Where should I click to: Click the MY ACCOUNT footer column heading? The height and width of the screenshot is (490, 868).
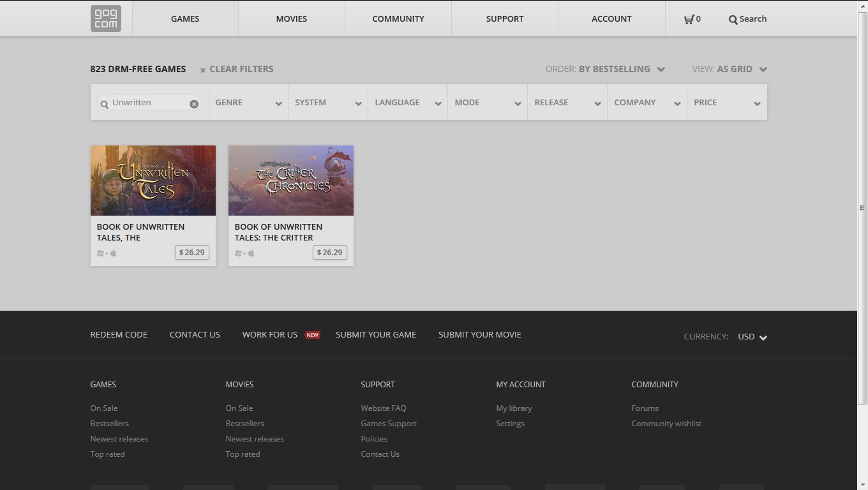click(521, 385)
